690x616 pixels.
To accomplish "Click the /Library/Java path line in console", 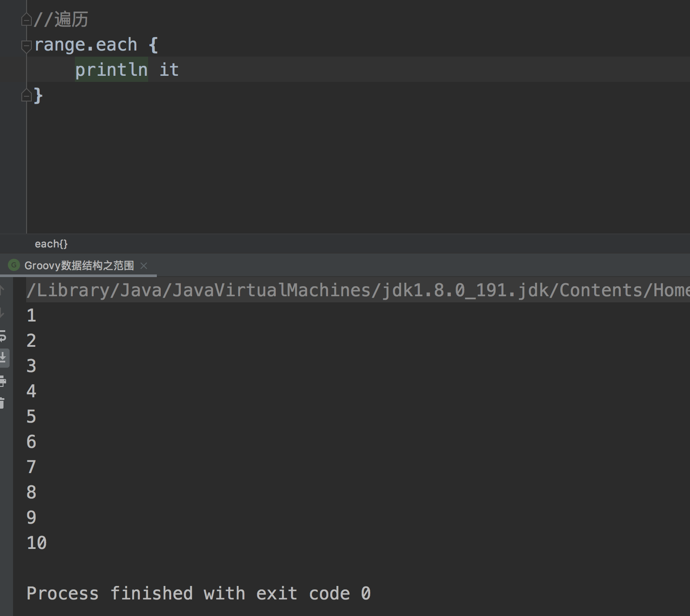I will point(358,291).
